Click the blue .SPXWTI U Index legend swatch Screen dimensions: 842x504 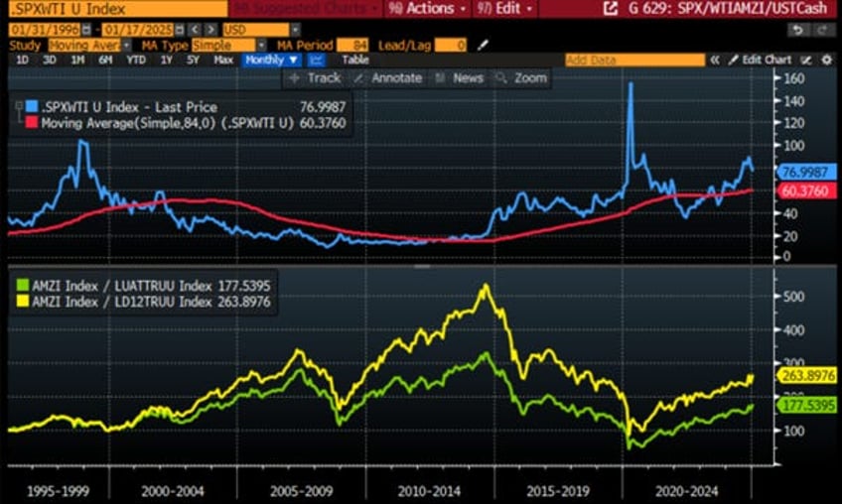(32, 106)
